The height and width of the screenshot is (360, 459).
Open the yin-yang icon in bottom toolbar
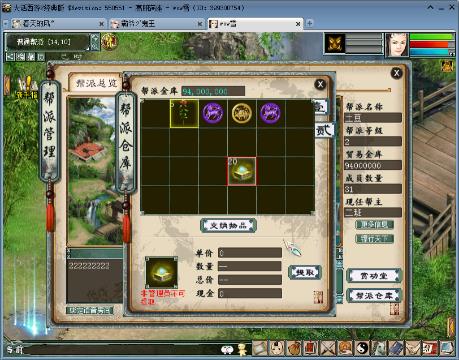362,348
